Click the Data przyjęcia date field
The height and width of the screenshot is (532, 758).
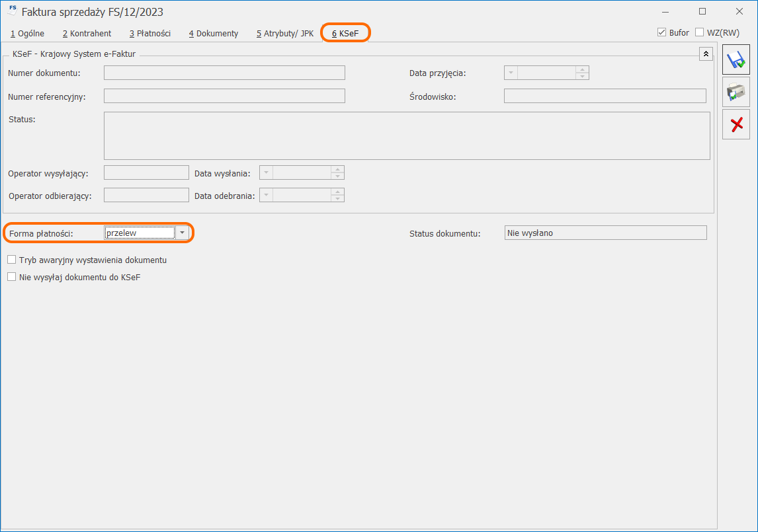(x=547, y=73)
